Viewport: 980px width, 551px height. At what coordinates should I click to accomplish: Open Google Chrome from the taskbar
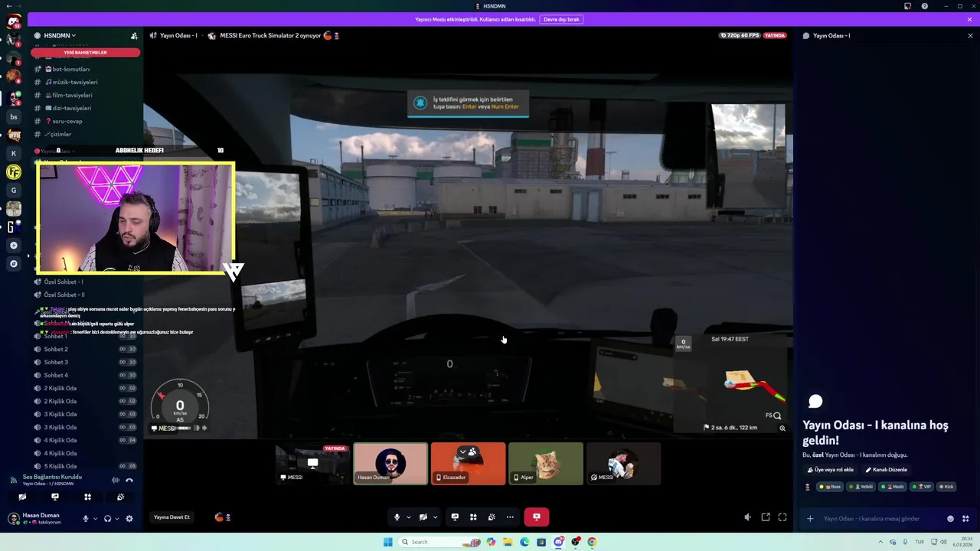(x=592, y=542)
